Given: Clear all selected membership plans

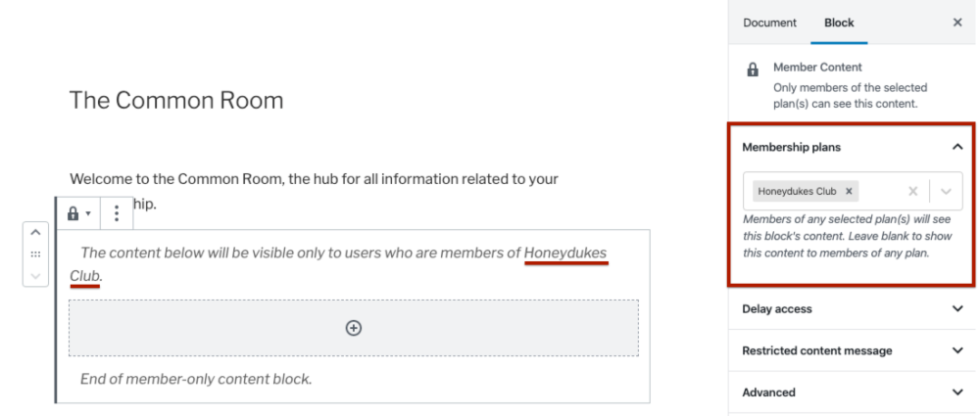Looking at the screenshot, I should (x=912, y=191).
